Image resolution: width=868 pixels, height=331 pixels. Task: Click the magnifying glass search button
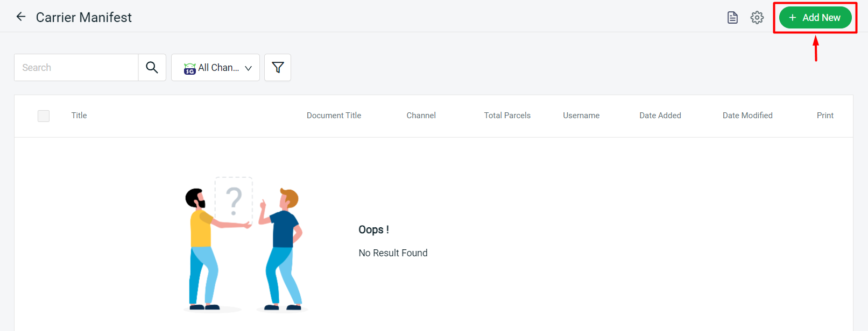(x=152, y=68)
